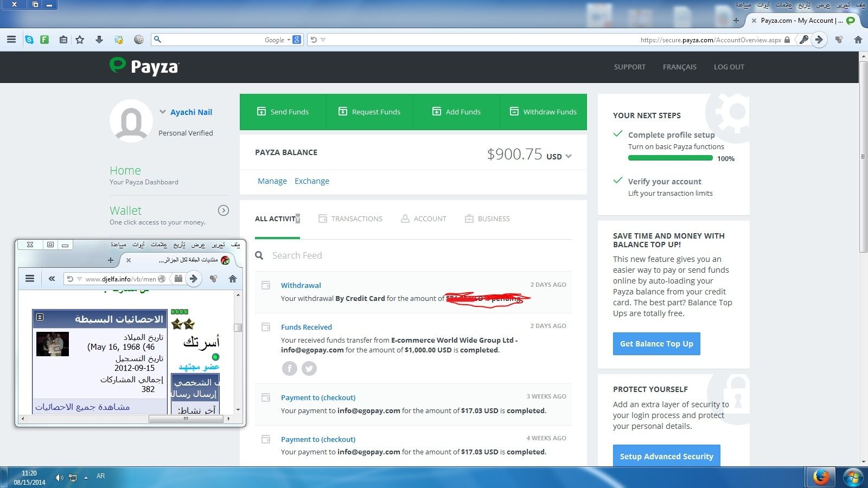Screen dimensions: 868x488
Task: Click the Search Feed input field
Action: pyautogui.click(x=413, y=255)
